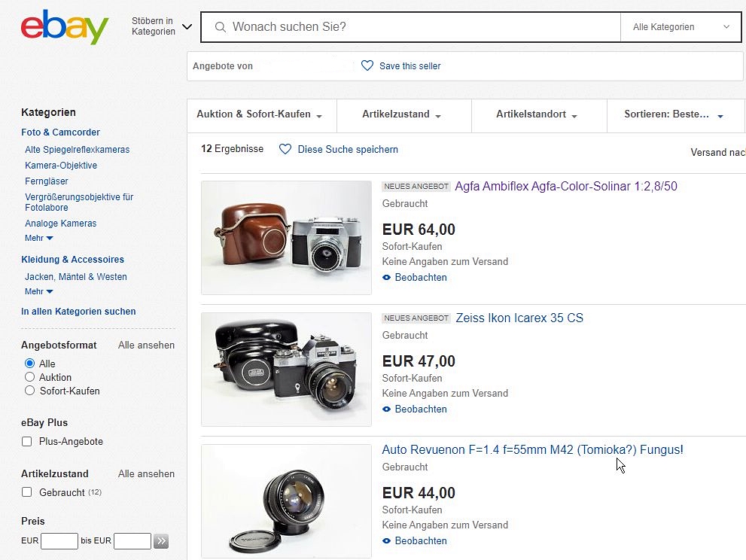Select the Auktion radio button
The image size is (746, 560).
(x=30, y=377)
